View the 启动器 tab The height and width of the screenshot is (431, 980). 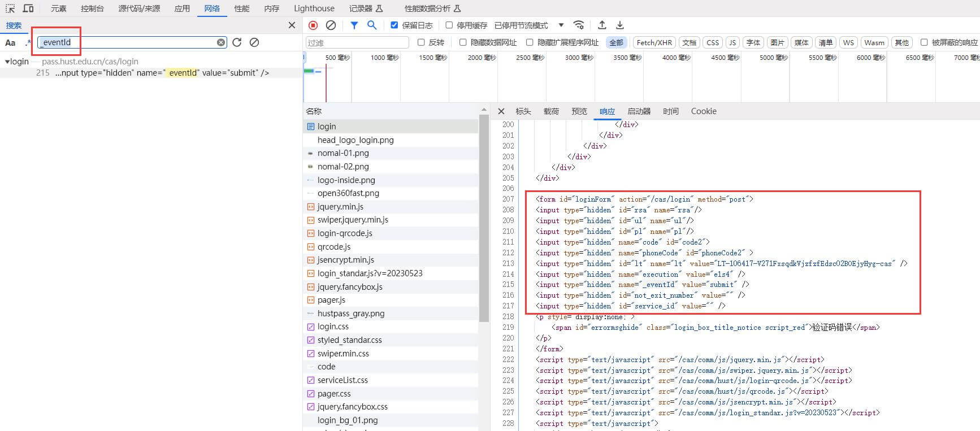tap(639, 111)
